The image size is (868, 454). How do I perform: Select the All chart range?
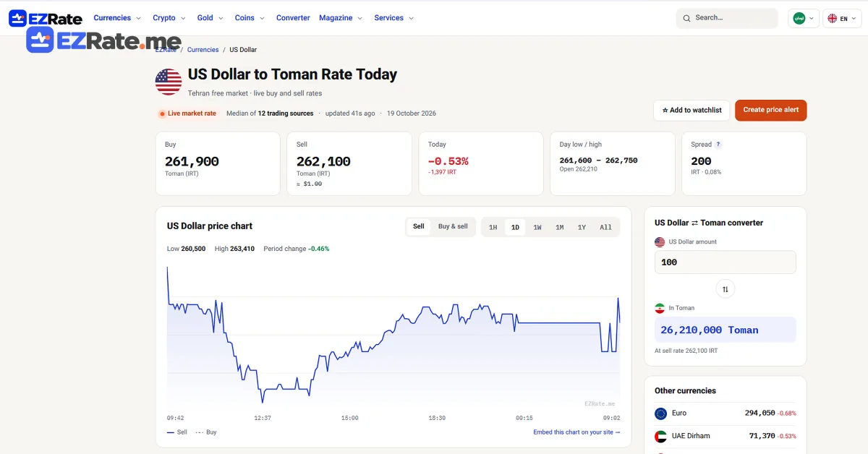[x=605, y=227]
